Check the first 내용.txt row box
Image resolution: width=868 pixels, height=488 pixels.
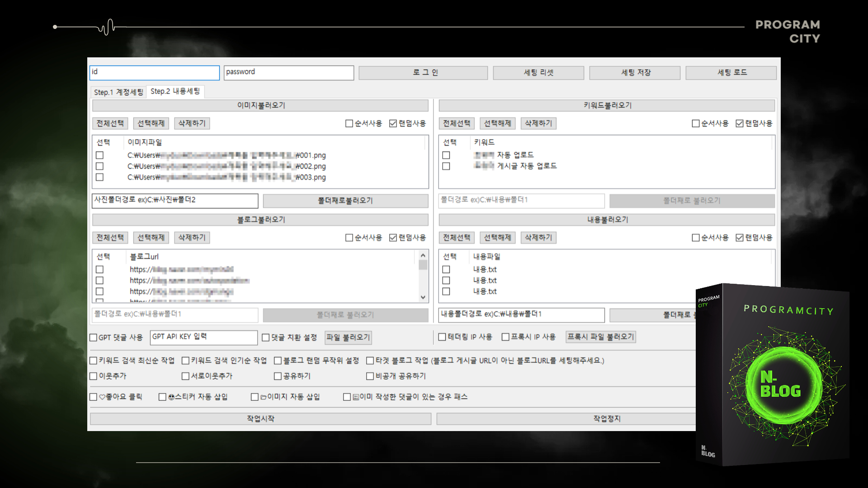click(446, 270)
